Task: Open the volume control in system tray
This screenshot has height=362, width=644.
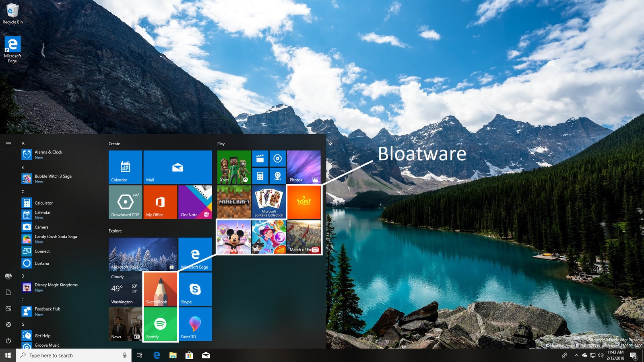Action: [x=601, y=355]
